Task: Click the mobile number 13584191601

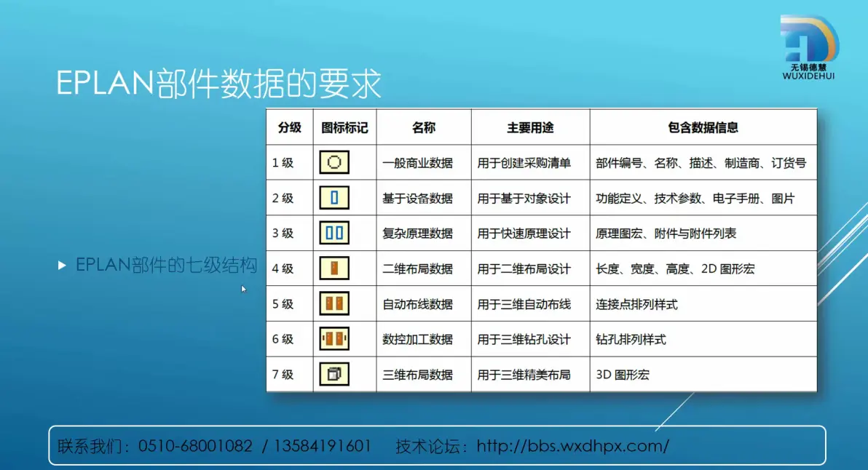Action: tap(322, 446)
